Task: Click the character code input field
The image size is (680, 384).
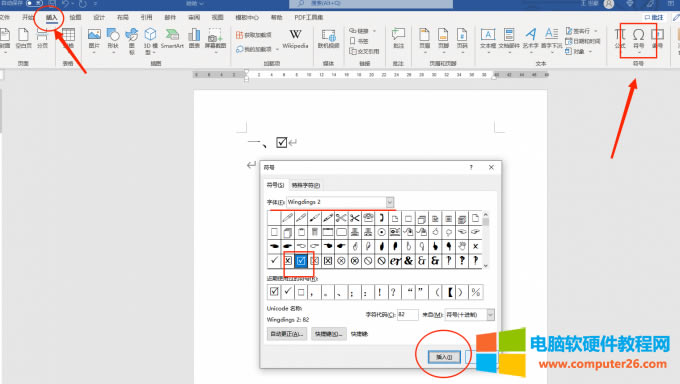Action: (408, 315)
